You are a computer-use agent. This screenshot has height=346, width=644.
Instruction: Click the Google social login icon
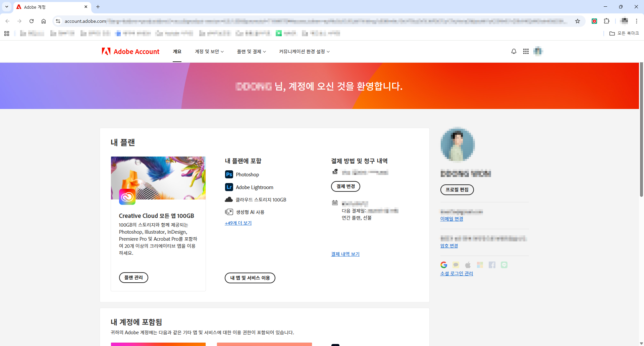coord(444,265)
